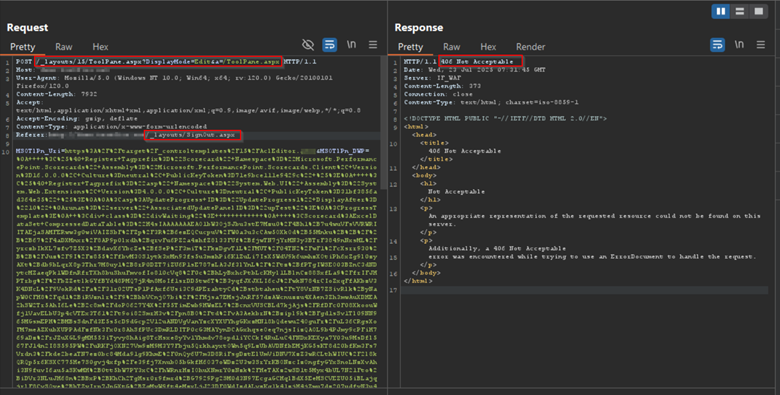Open the Response Render tab
The image size is (780, 395).
530,47
